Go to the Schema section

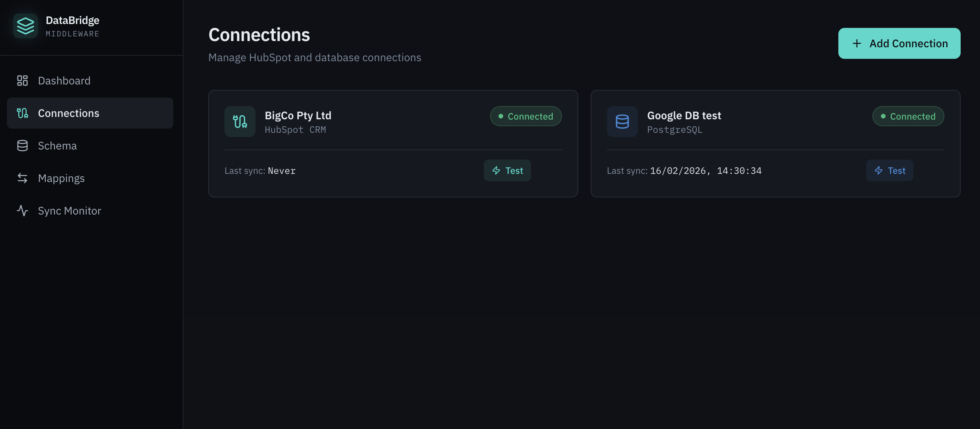point(57,146)
